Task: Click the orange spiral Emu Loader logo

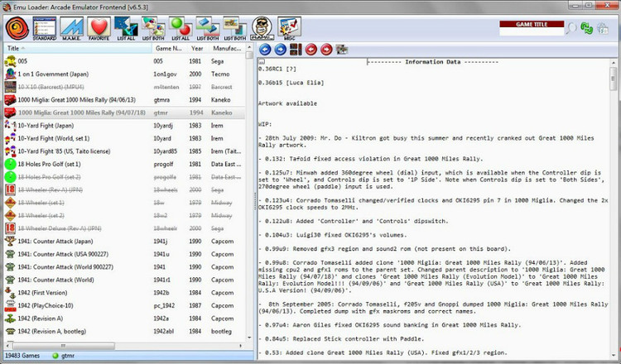Action: point(17,27)
